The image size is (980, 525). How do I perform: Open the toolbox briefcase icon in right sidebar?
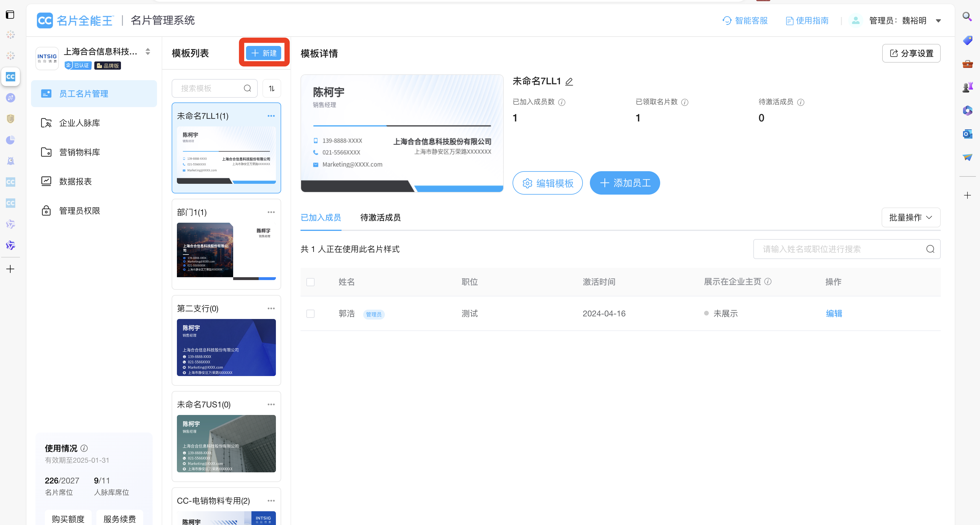tap(967, 64)
